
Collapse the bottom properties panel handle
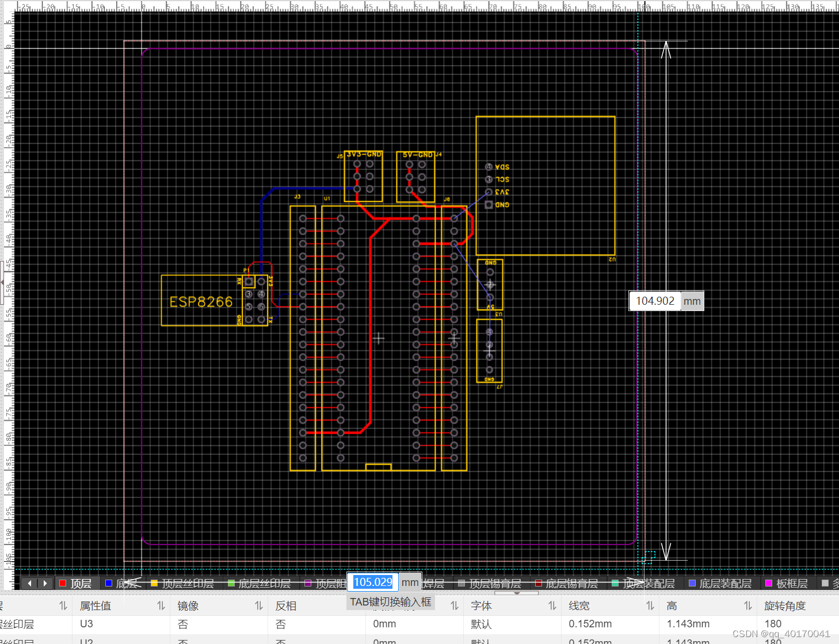[517, 592]
